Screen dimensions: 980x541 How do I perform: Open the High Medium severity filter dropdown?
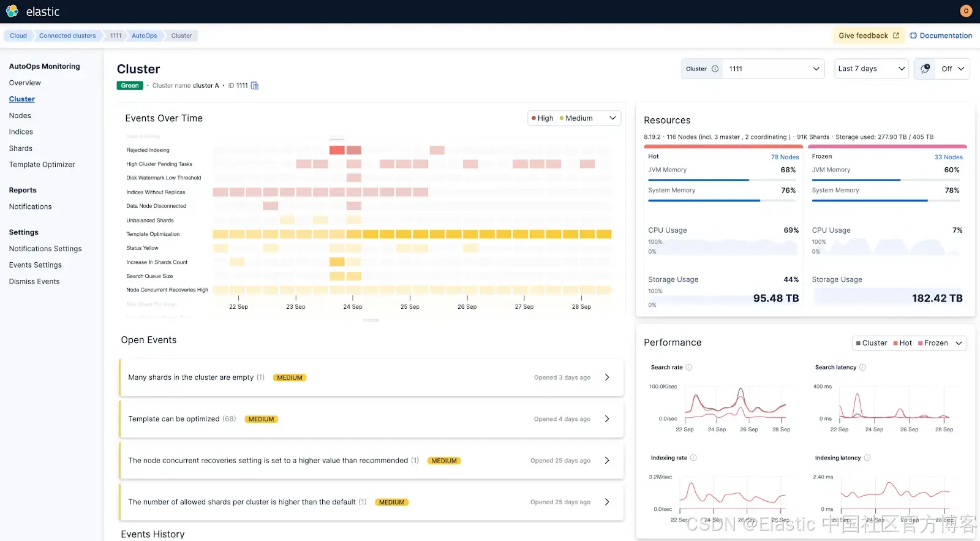point(575,118)
